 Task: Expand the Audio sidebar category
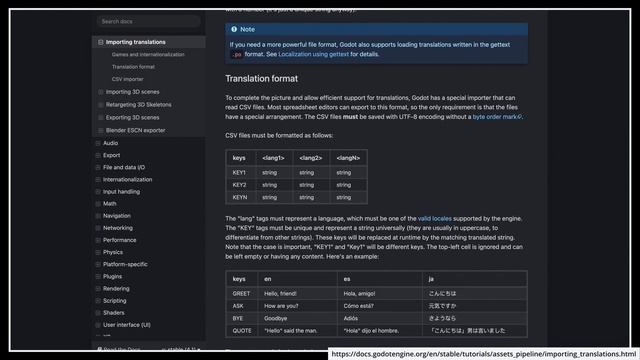click(98, 143)
